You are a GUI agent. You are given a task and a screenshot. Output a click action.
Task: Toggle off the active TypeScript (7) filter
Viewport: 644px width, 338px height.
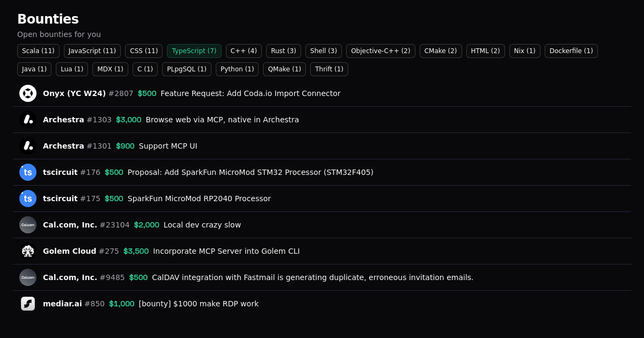pyautogui.click(x=194, y=51)
